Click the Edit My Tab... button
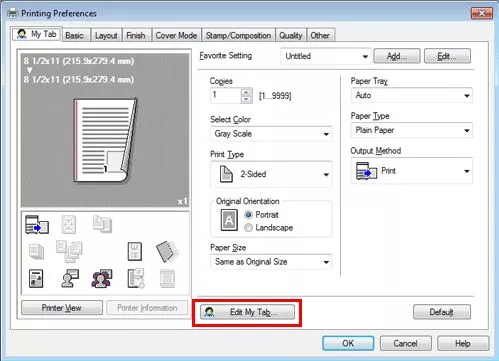This screenshot has height=361, width=499. click(x=247, y=312)
